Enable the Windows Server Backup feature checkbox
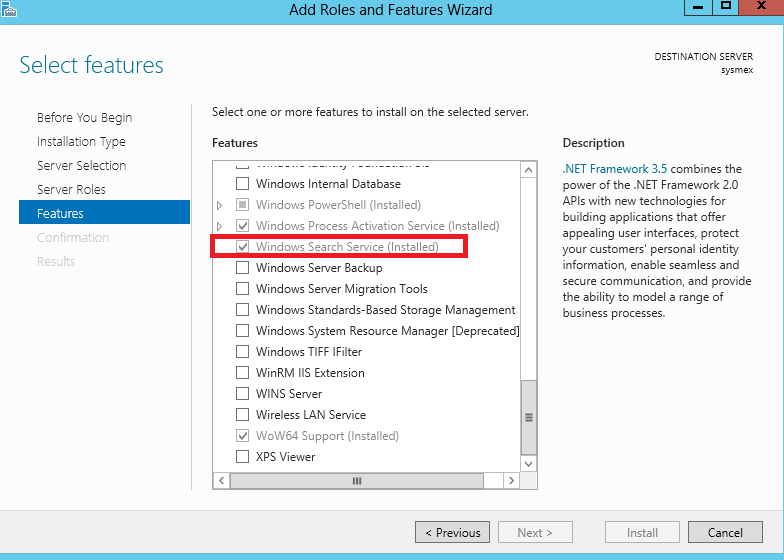Screen dimensions: 784x560 pyautogui.click(x=242, y=268)
